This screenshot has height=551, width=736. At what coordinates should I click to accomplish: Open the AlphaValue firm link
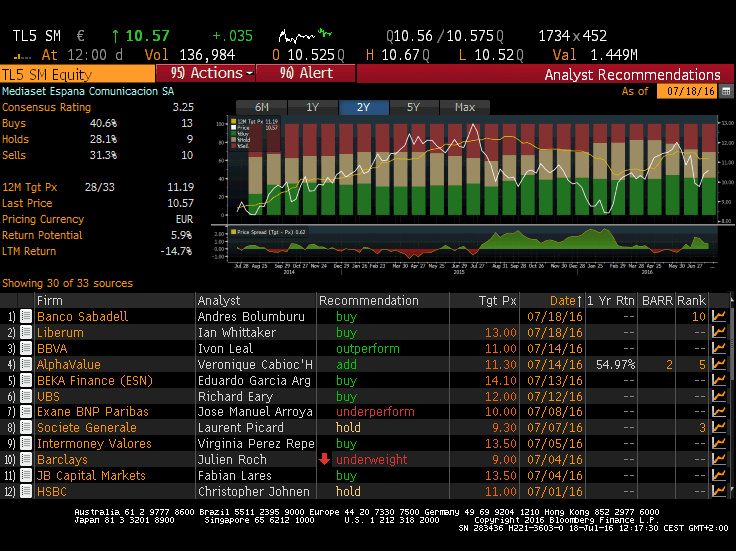pyautogui.click(x=69, y=364)
